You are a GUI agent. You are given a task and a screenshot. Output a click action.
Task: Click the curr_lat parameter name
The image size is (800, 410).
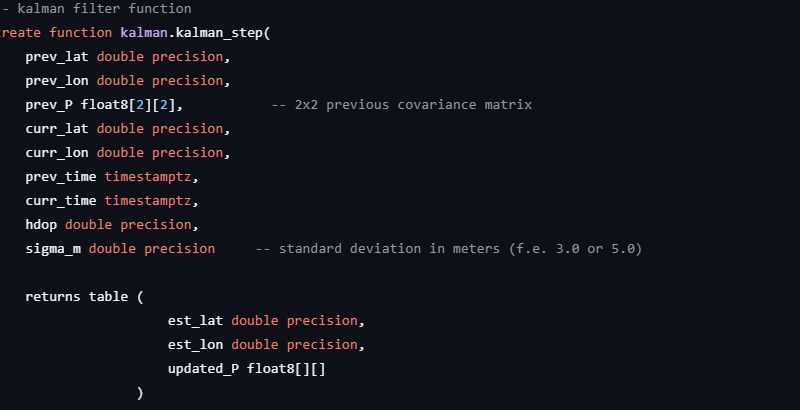57,129
